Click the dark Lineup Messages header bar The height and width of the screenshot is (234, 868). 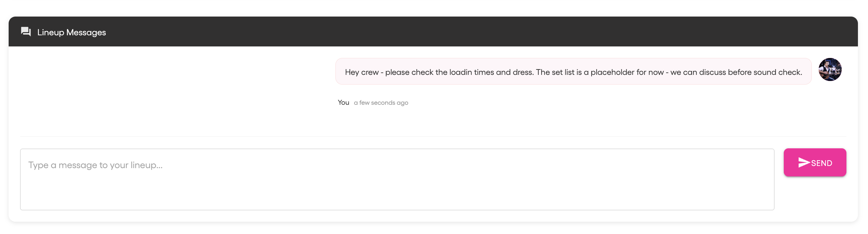tap(433, 32)
